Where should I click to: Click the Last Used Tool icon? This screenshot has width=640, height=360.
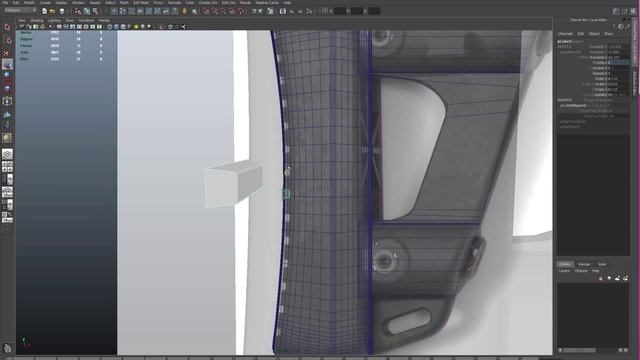pos(7,138)
